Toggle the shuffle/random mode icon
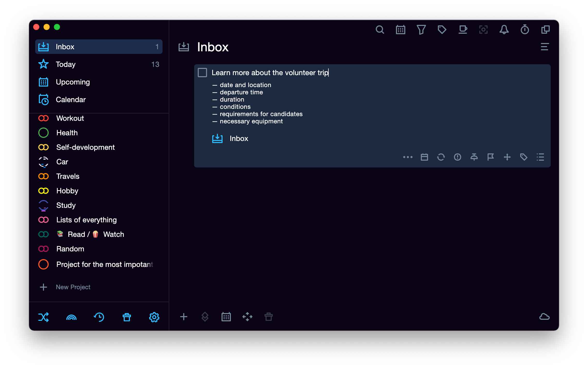 click(42, 317)
